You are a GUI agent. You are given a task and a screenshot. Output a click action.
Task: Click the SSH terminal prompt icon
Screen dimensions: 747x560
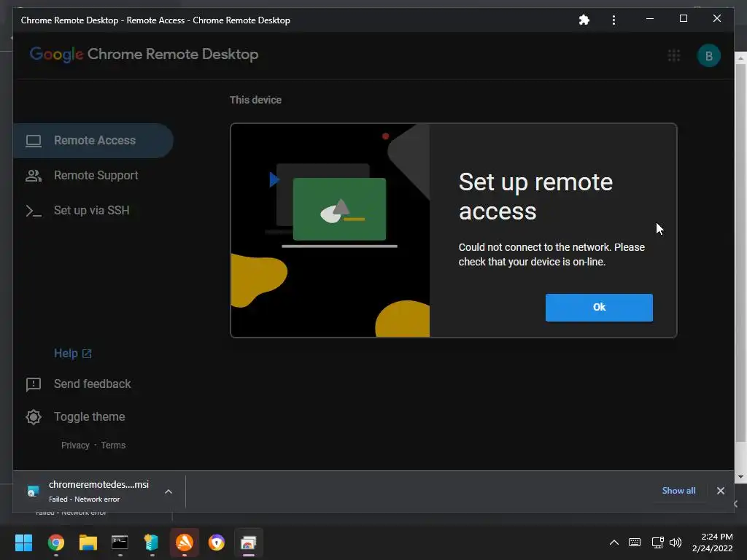[x=34, y=211]
